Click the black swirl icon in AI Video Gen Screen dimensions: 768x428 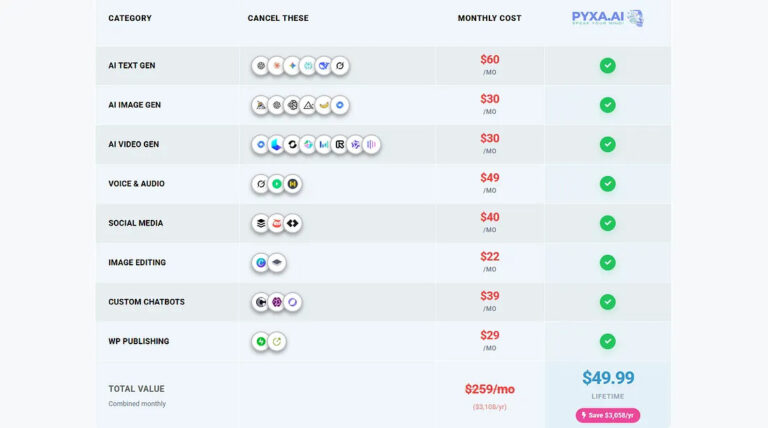[x=292, y=144]
